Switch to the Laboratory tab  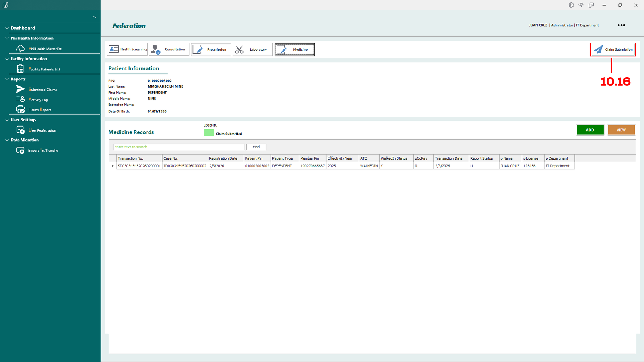click(252, 49)
